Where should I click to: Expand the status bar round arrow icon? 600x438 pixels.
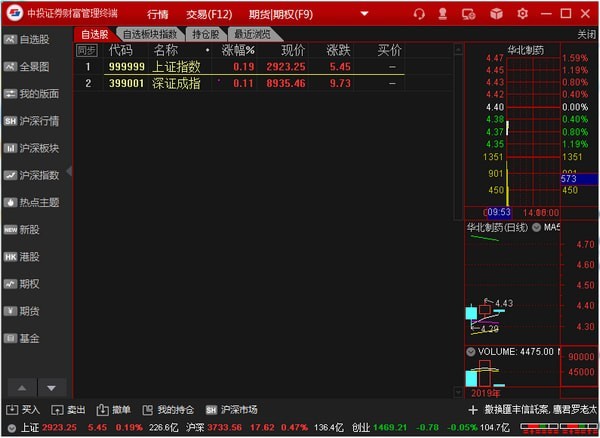click(x=11, y=428)
